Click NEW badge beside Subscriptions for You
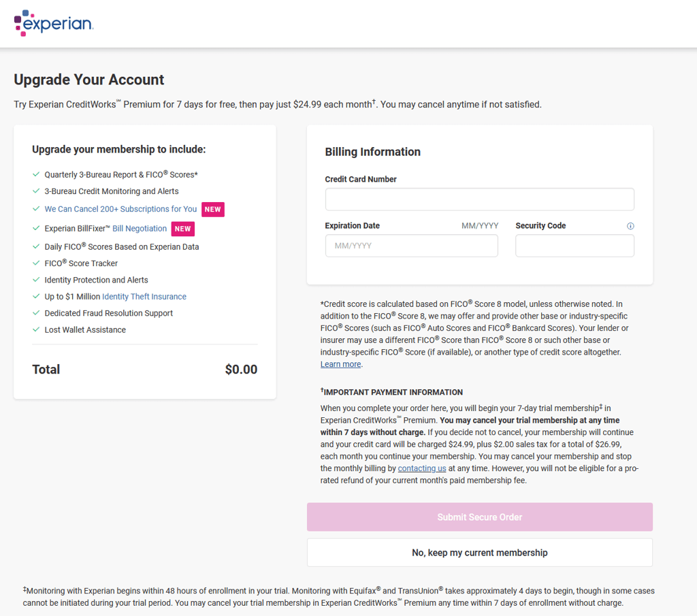 click(x=213, y=210)
